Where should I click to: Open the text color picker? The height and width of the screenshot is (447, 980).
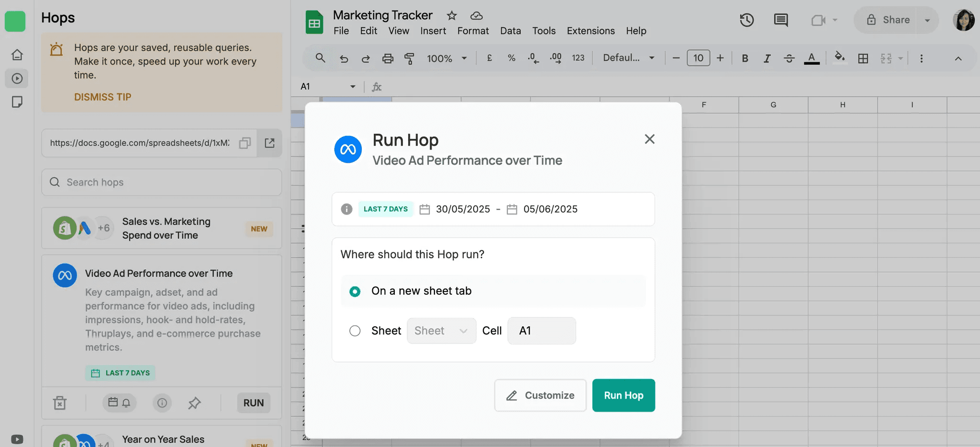tap(812, 58)
